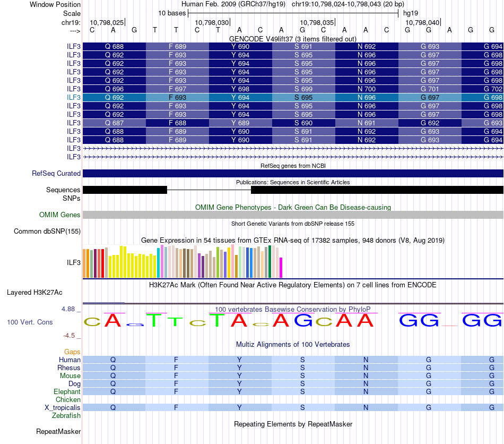Image resolution: width=504 pixels, height=444 pixels.
Task: Click the RefSeq Curated track label
Action: click(56, 174)
